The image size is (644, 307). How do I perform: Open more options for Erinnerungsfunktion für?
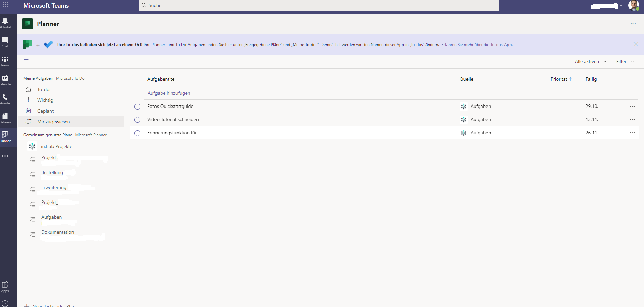coord(632,133)
